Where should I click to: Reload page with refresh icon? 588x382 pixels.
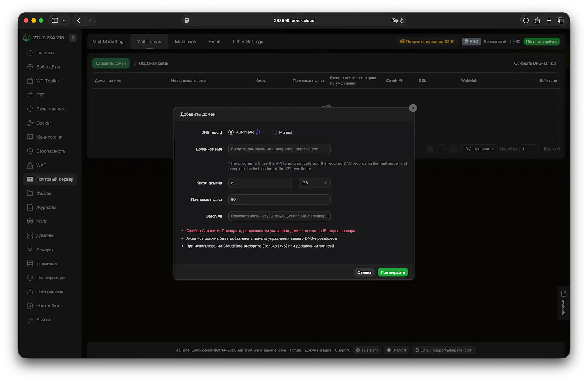tap(402, 21)
